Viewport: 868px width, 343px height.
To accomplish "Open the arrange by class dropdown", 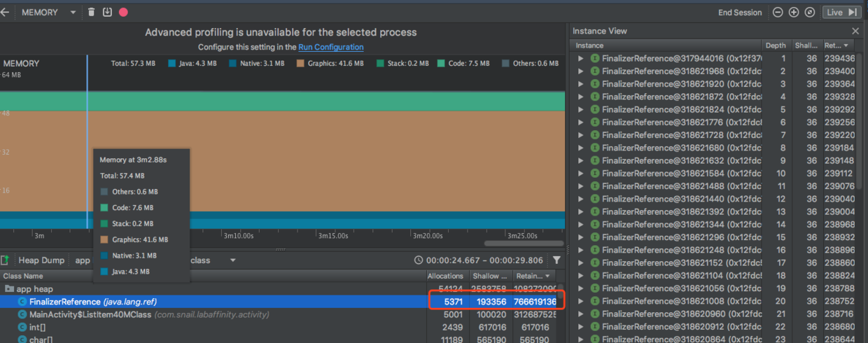I will (210, 260).
